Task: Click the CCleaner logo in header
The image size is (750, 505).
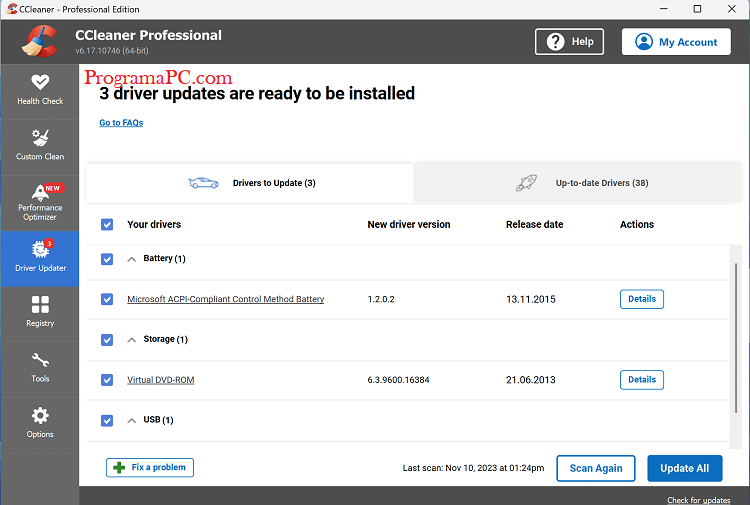Action: pos(40,42)
